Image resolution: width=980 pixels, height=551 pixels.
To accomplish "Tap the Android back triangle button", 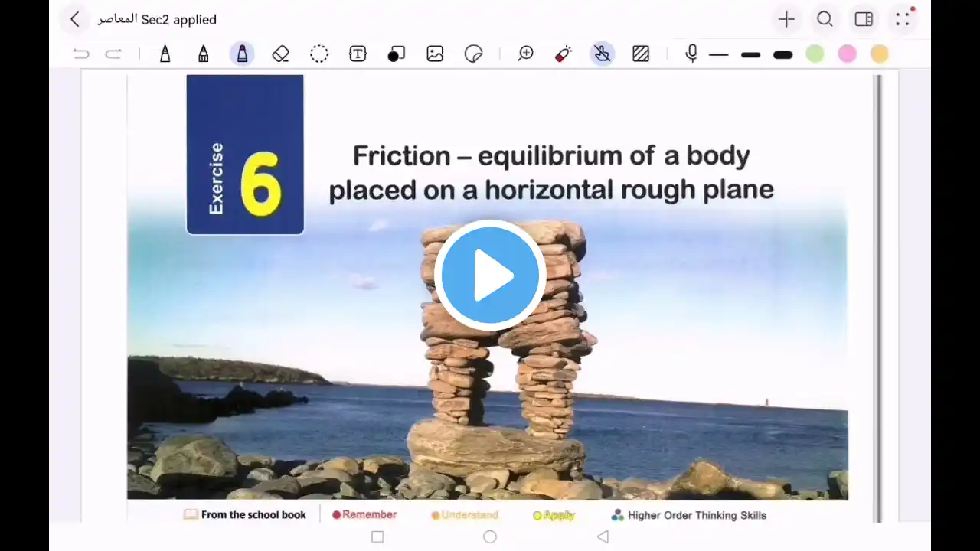I will tap(603, 537).
